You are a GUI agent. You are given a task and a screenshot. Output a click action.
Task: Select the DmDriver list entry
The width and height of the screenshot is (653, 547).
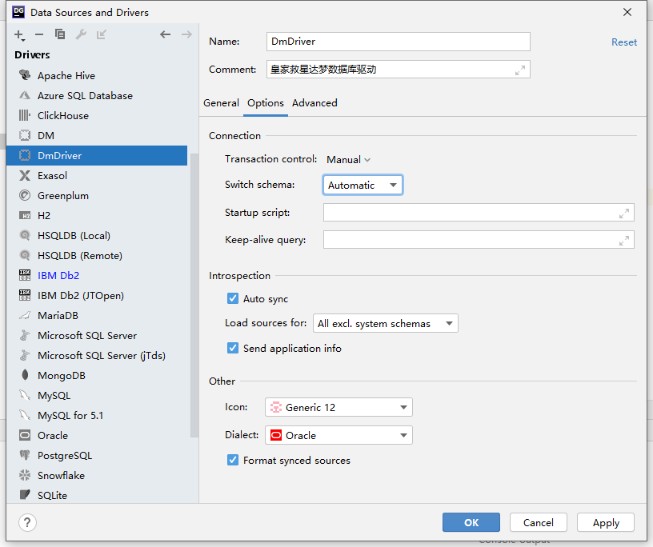pos(97,155)
